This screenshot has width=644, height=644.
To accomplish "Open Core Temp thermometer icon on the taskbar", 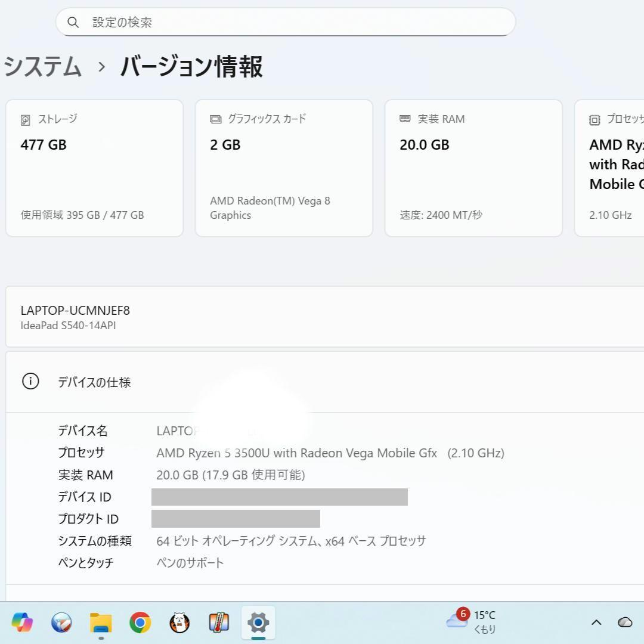I will pos(219,622).
